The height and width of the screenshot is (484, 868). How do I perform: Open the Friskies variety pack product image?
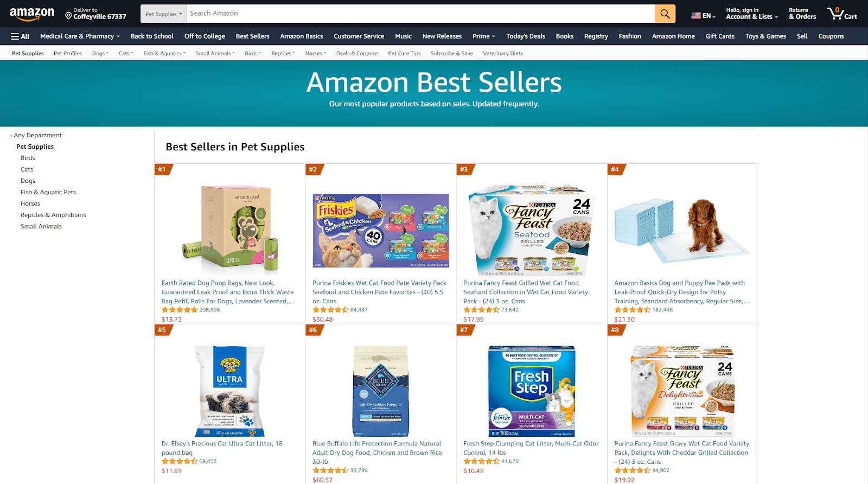click(381, 231)
